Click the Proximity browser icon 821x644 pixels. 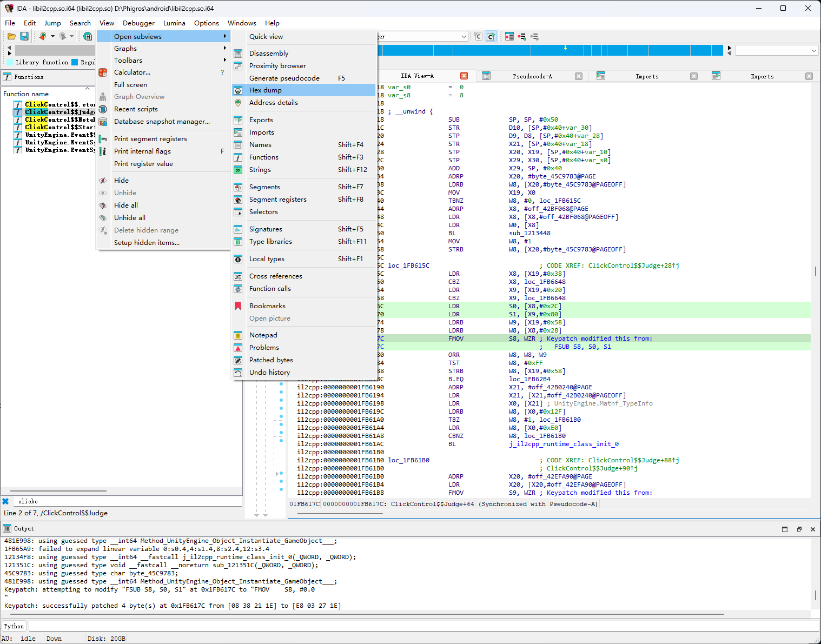pos(238,66)
